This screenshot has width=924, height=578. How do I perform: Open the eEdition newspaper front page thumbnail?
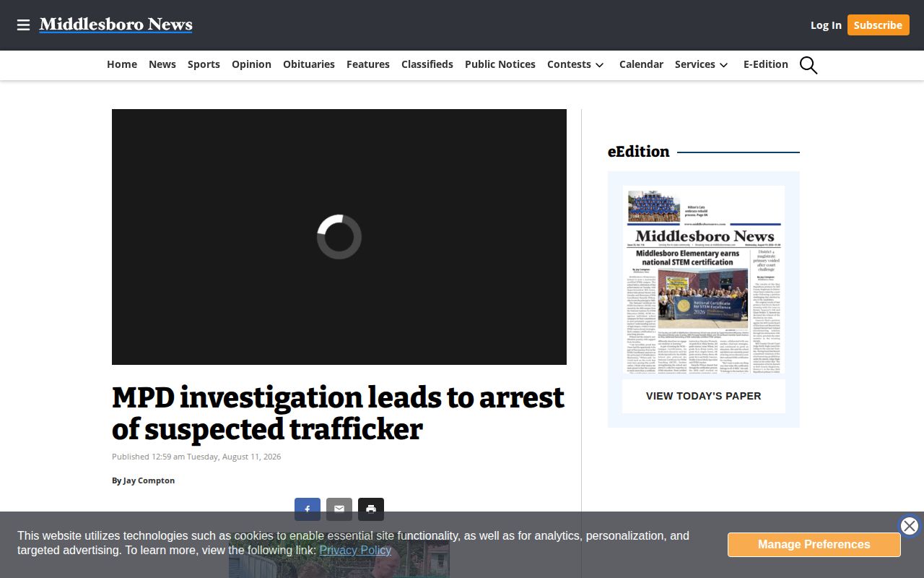point(704,281)
